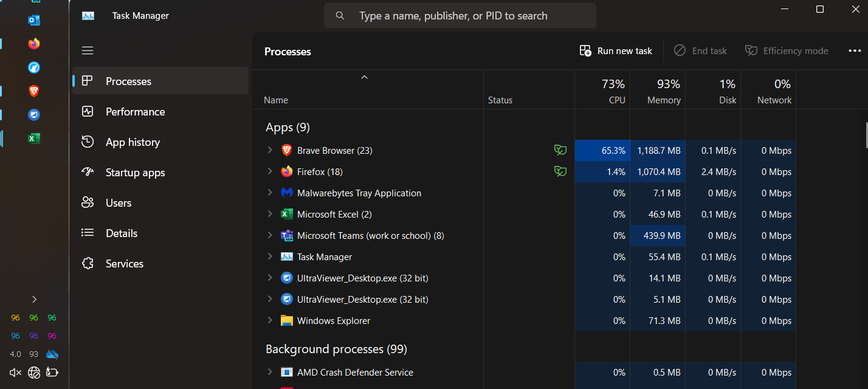
Task: Open the Performance tab
Action: (135, 112)
